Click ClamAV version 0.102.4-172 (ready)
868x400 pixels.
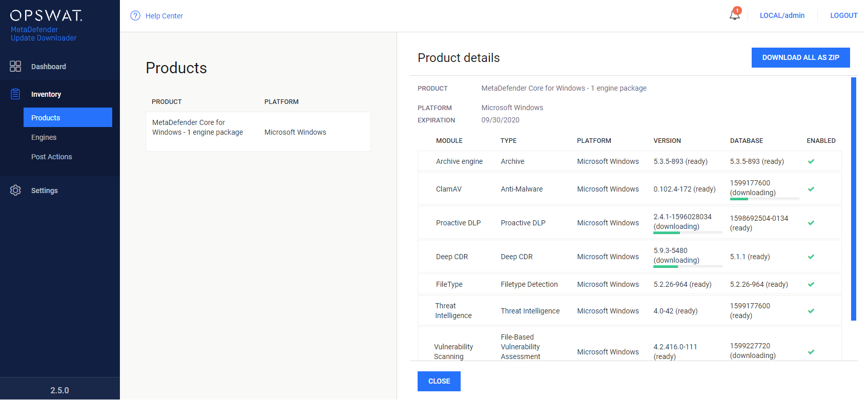tap(685, 189)
